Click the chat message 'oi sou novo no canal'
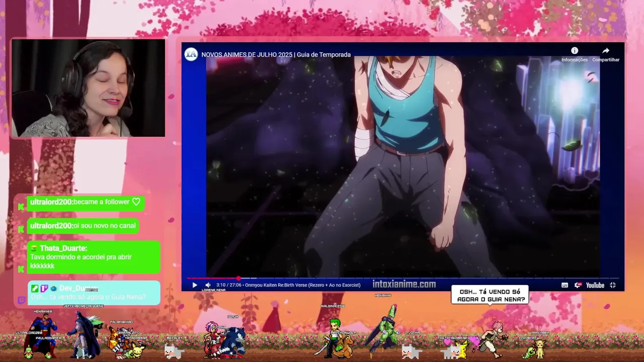The width and height of the screenshot is (644, 362). [83, 226]
